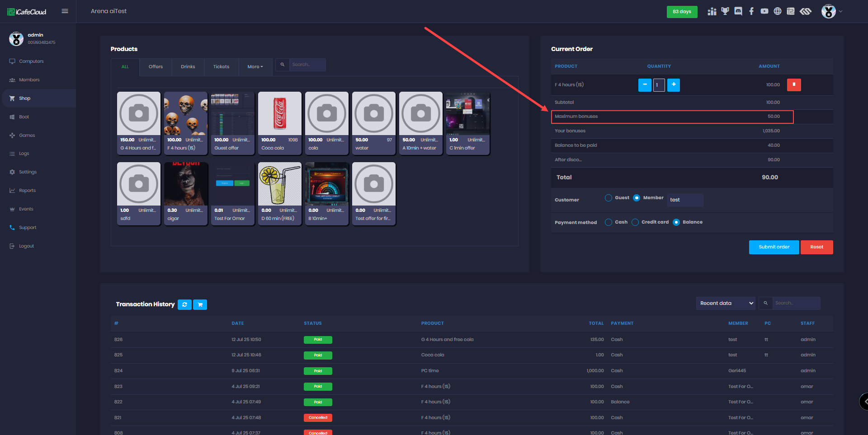Open the Discord chat icon in header
The image size is (868, 435).
(x=738, y=11)
